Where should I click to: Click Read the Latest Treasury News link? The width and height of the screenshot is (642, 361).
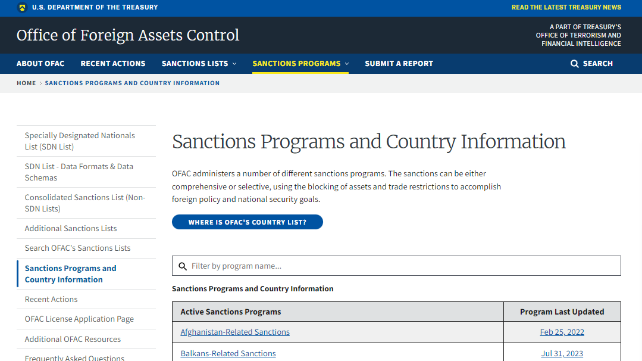566,7
